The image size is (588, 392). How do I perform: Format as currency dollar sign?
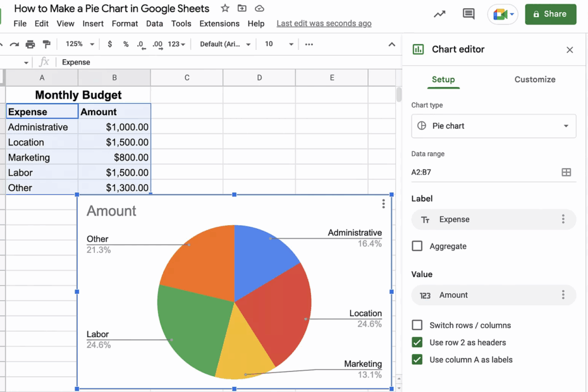coord(109,44)
